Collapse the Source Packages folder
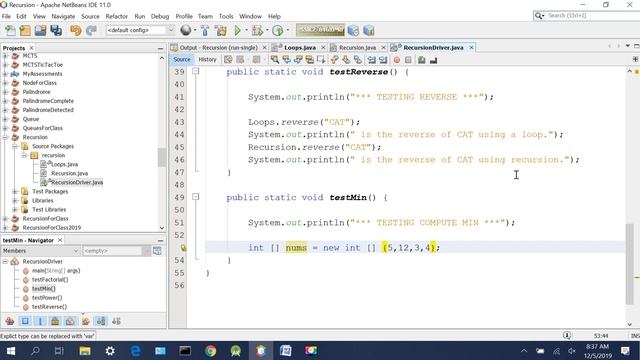640x360 pixels. tap(15, 147)
